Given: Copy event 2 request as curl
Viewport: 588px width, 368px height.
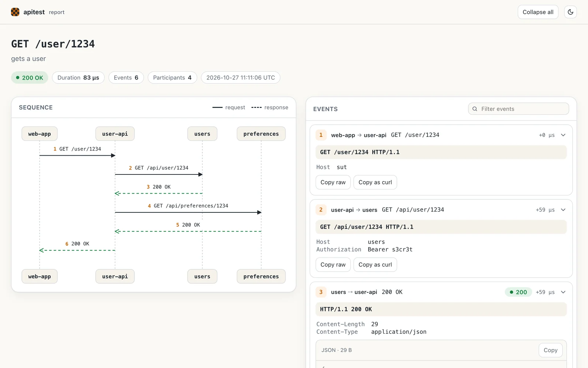Looking at the screenshot, I should [375, 265].
